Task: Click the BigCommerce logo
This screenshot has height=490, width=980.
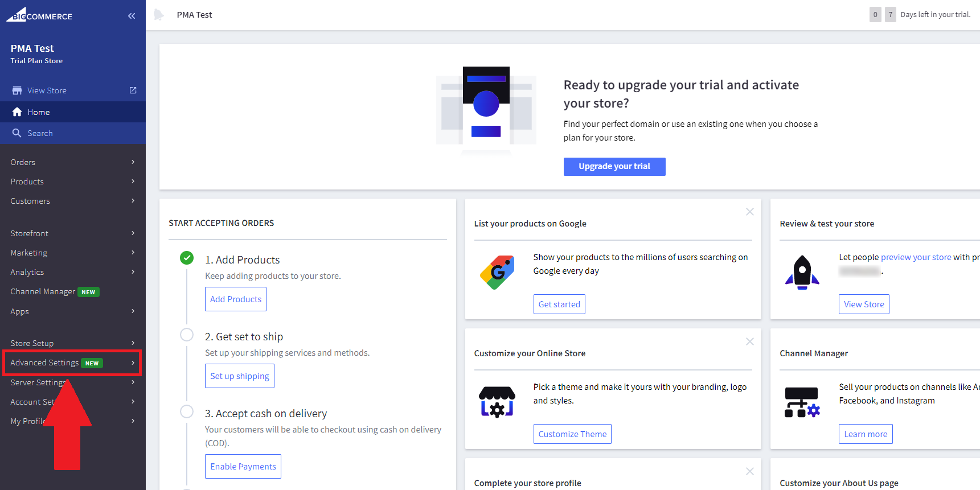Action: (39, 15)
